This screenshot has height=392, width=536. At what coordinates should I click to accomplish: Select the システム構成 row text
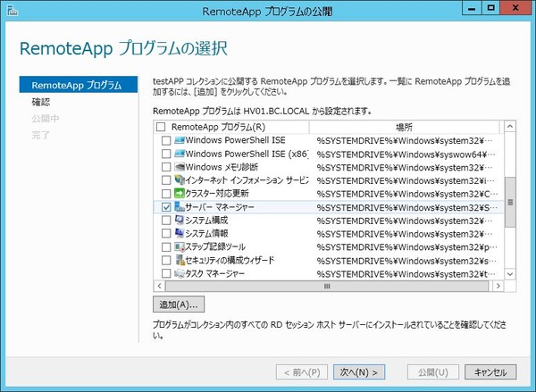coord(206,221)
